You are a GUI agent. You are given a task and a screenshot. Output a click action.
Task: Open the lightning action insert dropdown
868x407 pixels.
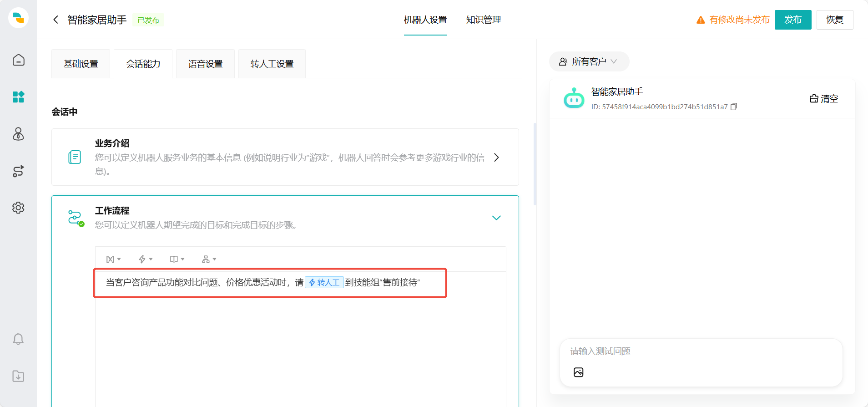(x=146, y=259)
